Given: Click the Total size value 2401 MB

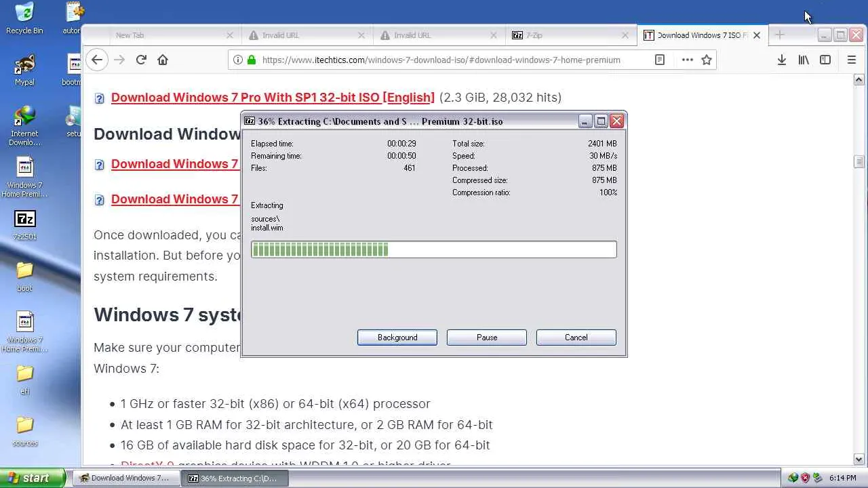Looking at the screenshot, I should tap(602, 144).
